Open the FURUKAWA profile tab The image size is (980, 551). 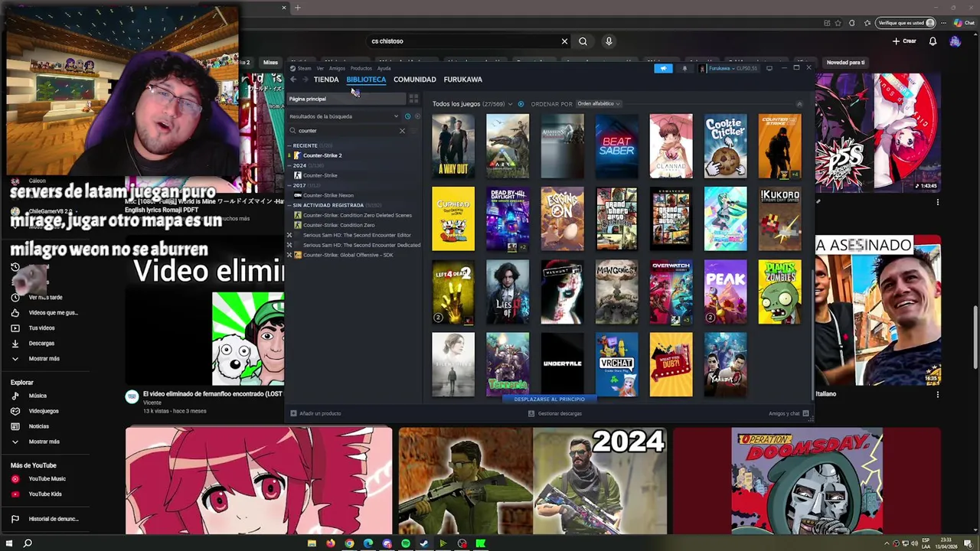pos(463,80)
